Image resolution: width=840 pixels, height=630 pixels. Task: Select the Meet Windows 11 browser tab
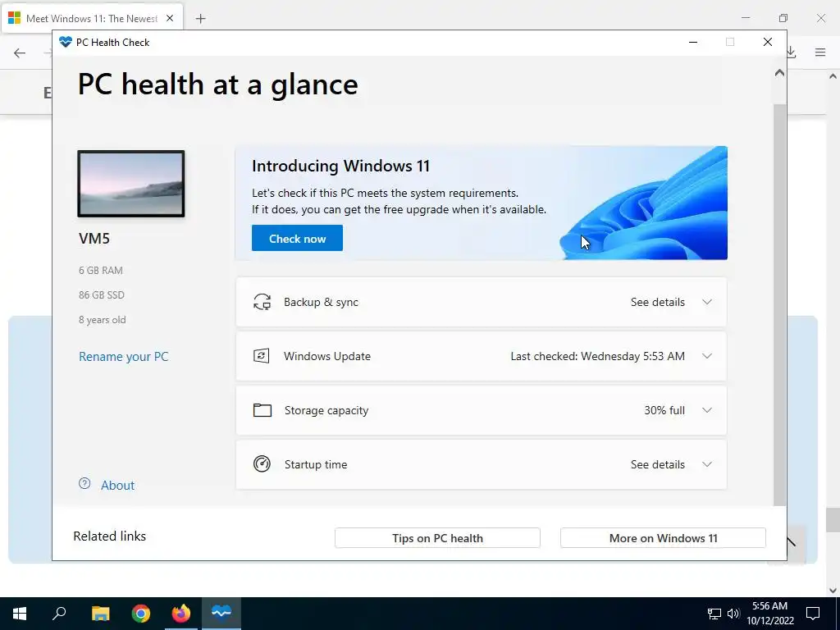coord(92,18)
